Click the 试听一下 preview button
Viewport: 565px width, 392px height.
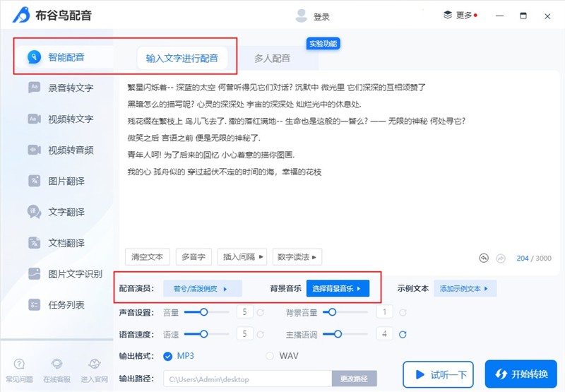(438, 375)
